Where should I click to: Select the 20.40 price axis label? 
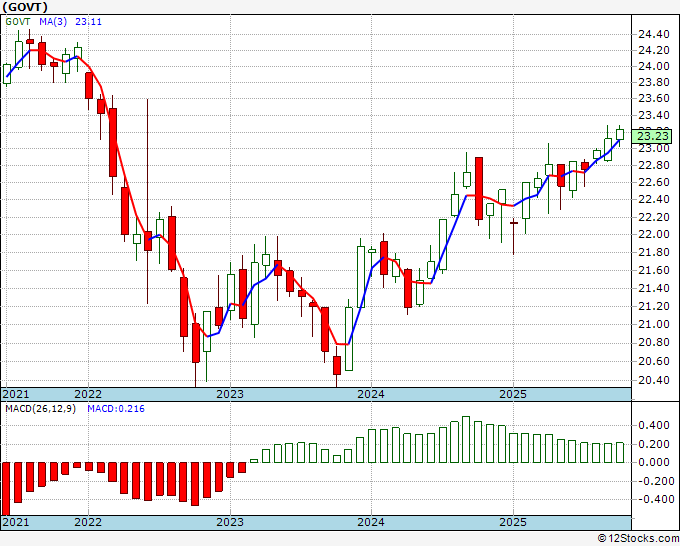pos(654,380)
